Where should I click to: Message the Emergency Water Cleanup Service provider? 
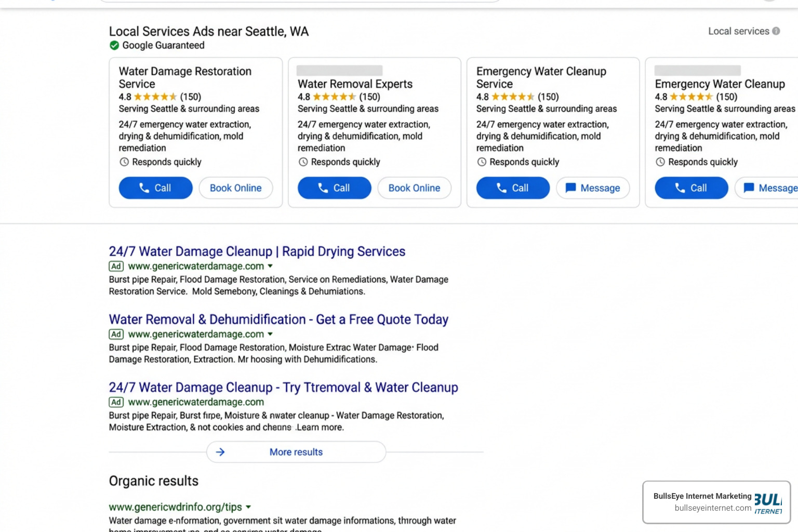(x=593, y=188)
